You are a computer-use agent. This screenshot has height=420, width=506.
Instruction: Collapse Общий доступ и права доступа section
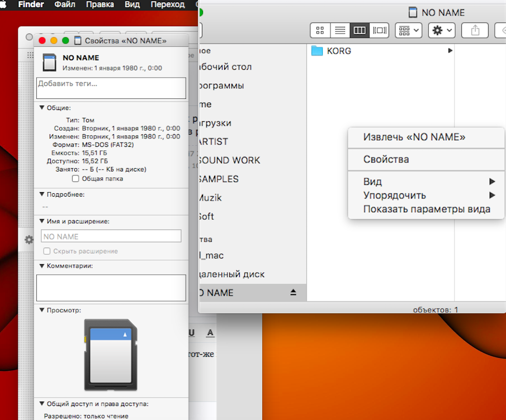point(42,404)
